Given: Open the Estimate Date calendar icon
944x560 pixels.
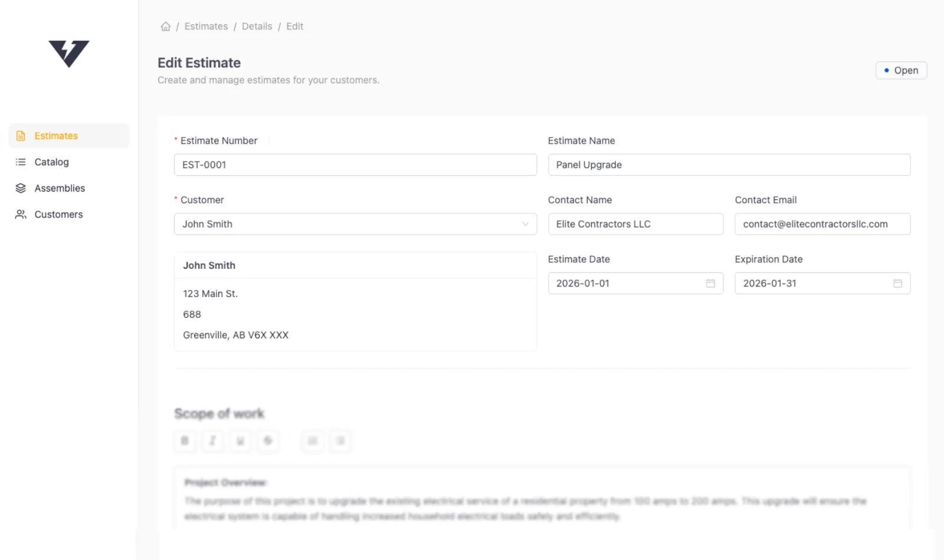Looking at the screenshot, I should [710, 284].
